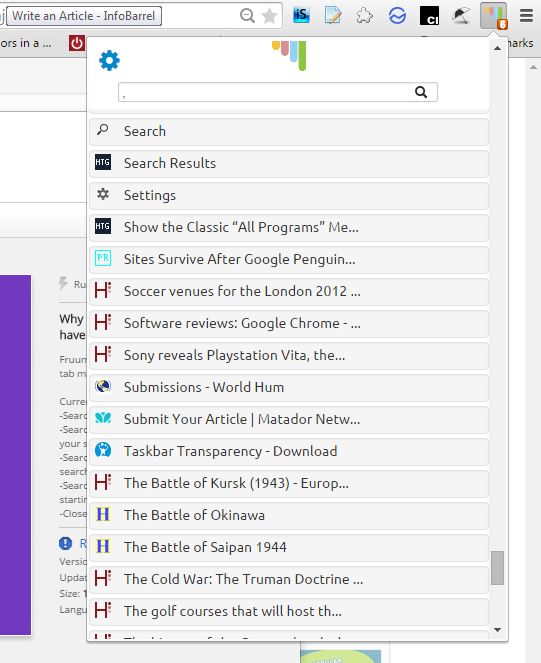
Task: Open the blue gear settings icon in the popup
Action: (109, 60)
